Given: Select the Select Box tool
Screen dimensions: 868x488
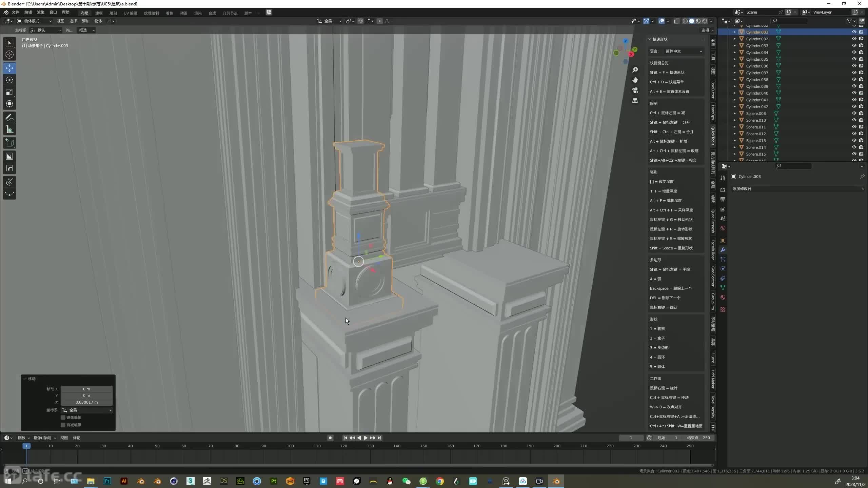Looking at the screenshot, I should tap(9, 43).
